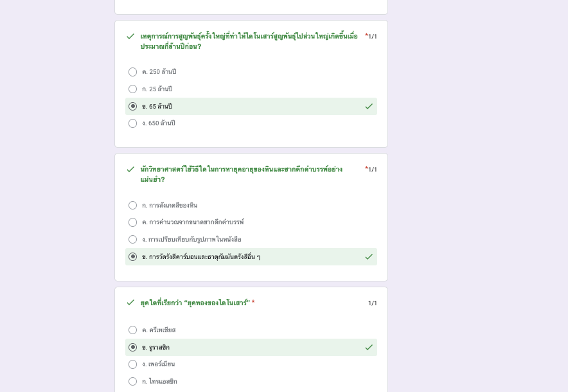
Task: Click the 1/1 score of the fossil dating question
Action: click(372, 170)
